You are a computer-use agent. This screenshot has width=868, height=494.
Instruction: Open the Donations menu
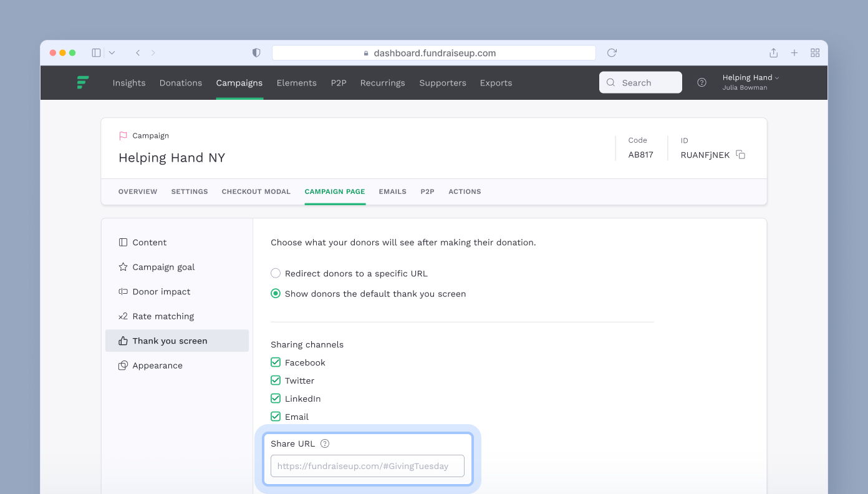181,82
